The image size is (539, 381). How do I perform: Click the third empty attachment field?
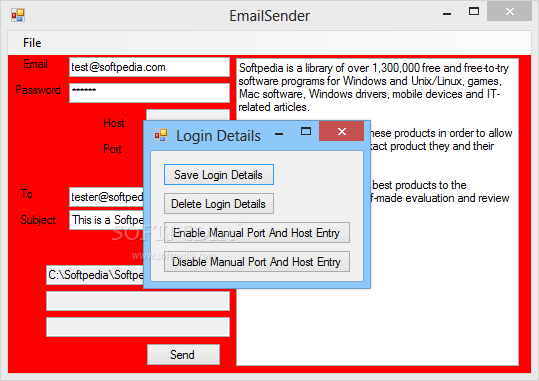[x=138, y=327]
